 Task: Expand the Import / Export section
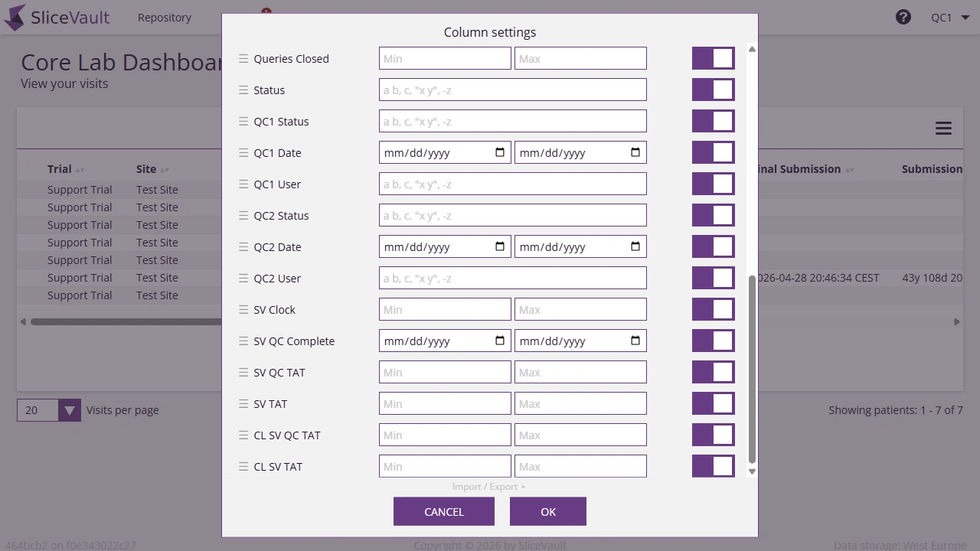(x=489, y=486)
